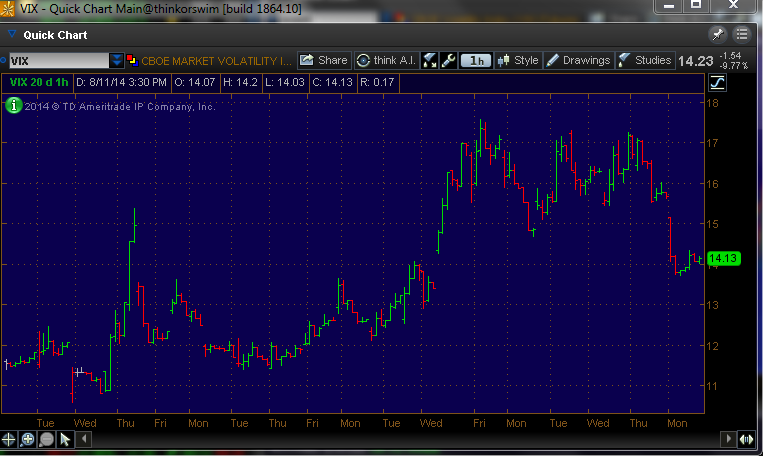The image size is (763, 456).
Task: Click the C: 14.13 close value
Action: 333,82
